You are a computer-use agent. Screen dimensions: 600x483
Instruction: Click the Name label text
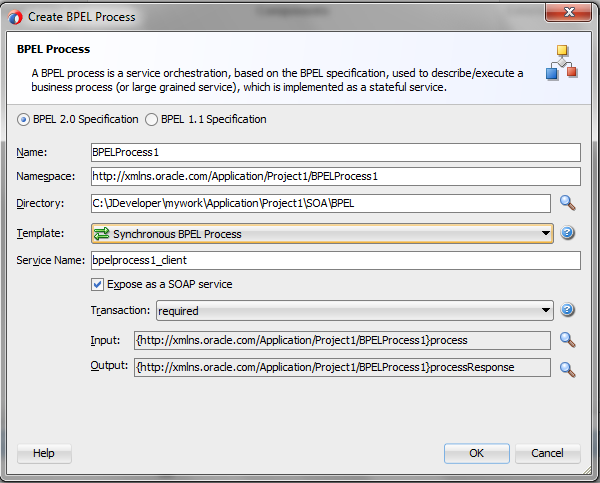point(32,152)
